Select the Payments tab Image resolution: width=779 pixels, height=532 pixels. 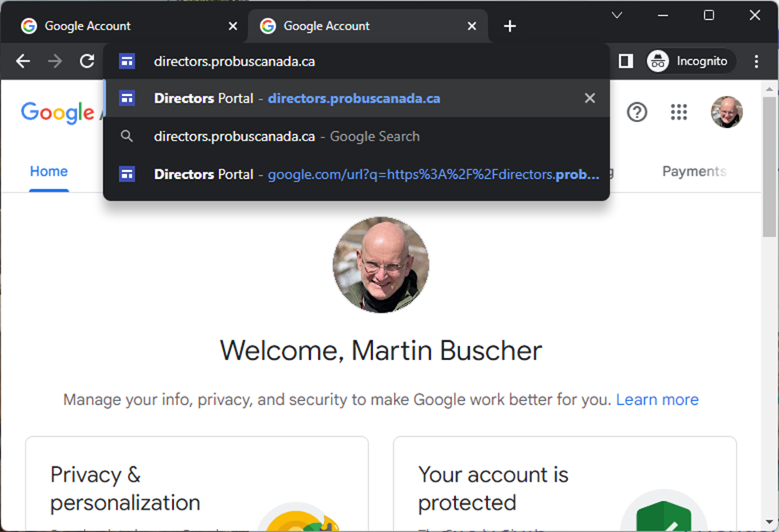[x=694, y=172]
